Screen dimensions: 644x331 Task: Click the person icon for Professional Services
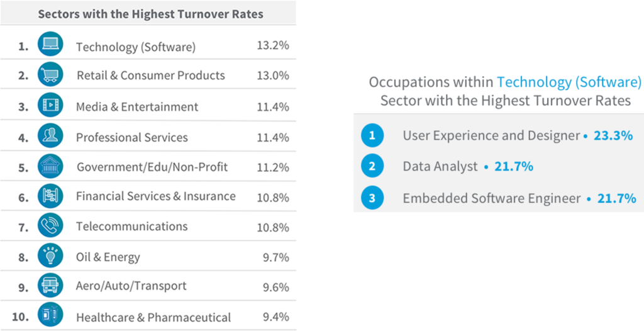click(x=50, y=136)
